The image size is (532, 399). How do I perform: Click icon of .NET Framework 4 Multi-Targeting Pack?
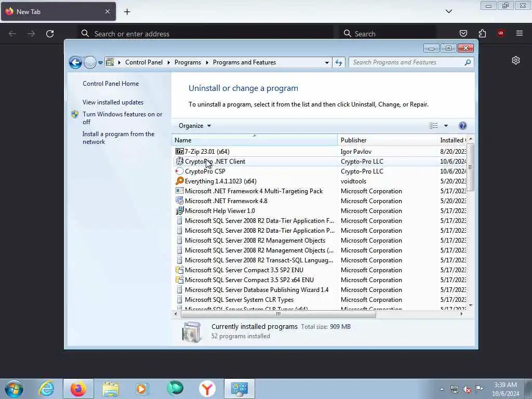pyautogui.click(x=179, y=191)
